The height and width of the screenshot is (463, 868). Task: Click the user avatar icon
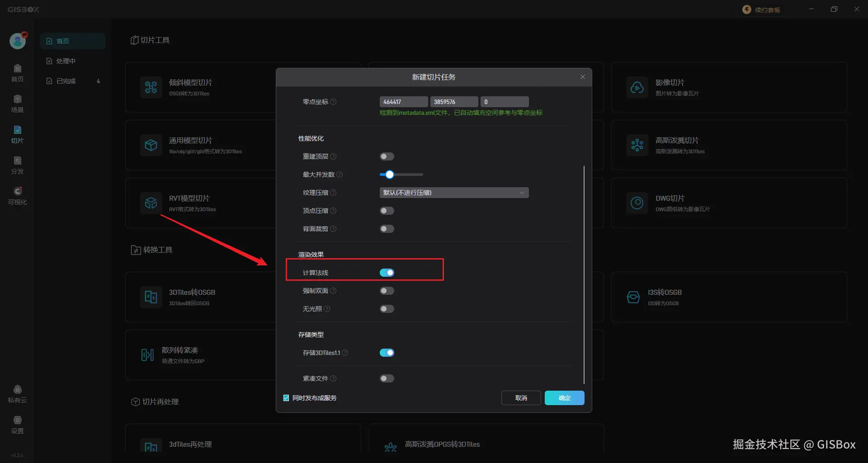click(18, 41)
